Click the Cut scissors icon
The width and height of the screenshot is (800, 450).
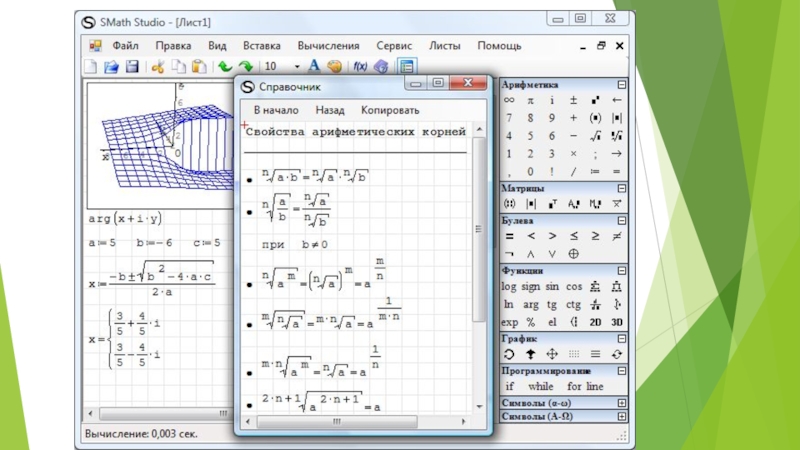(x=158, y=66)
